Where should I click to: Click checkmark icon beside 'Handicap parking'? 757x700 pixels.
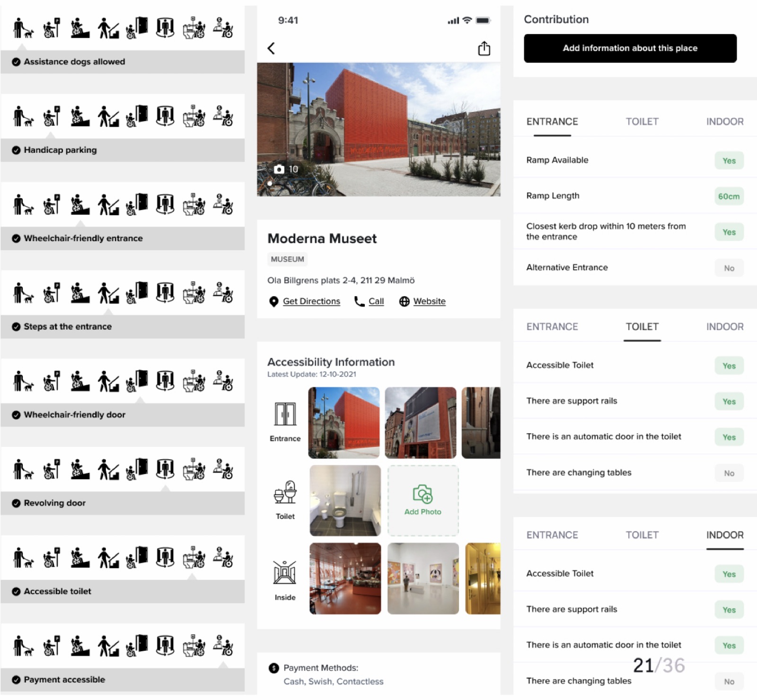coord(16,150)
